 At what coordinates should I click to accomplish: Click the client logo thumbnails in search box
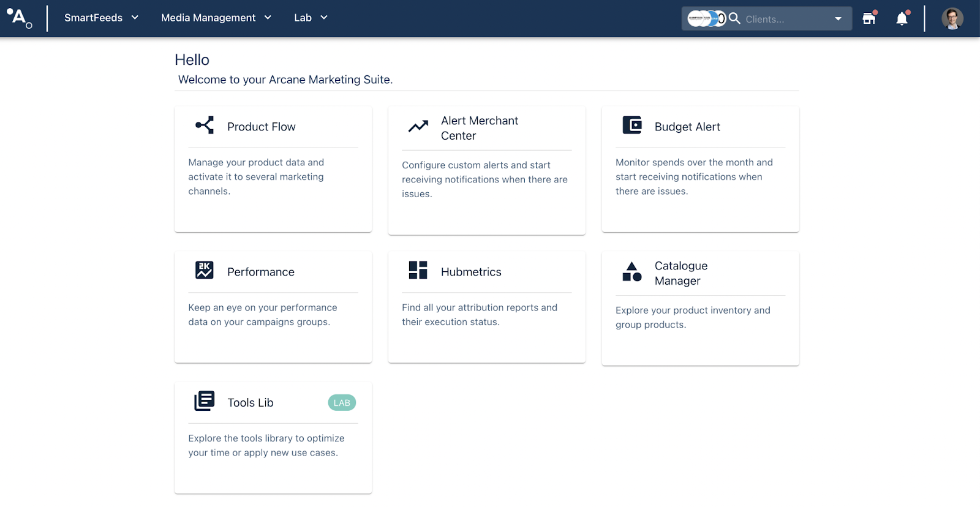click(706, 19)
